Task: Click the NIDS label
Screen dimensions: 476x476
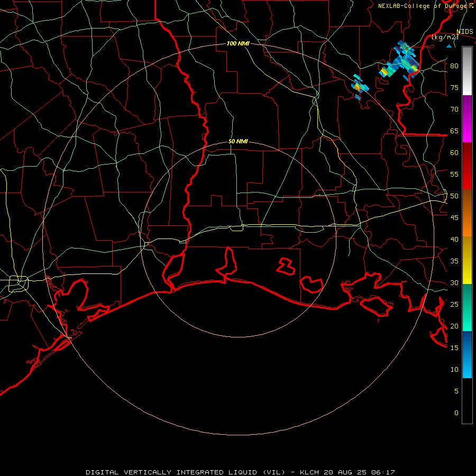Action: [464, 32]
